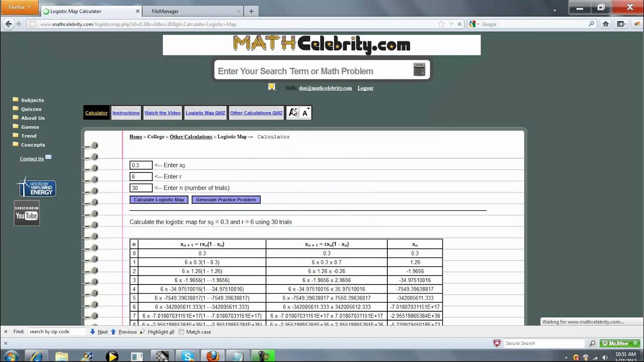
Task: Click the Calculate Logistic Map button
Action: [x=159, y=200]
